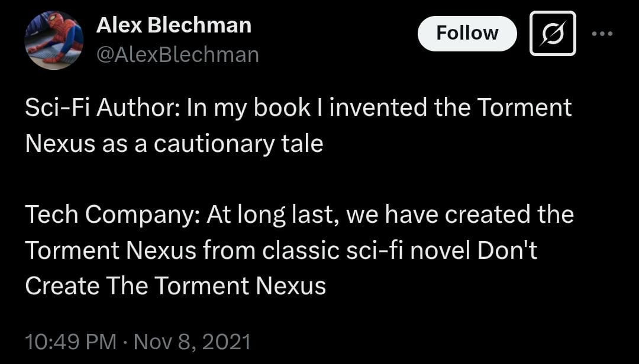Image resolution: width=639 pixels, height=364 pixels.
Task: Click the word "classic" in the tweet
Action: 301,251
